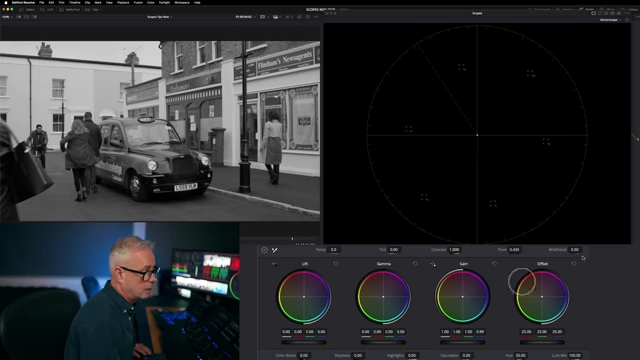Open scope settings icon beside Vectorscope
Image resolution: width=640 pixels, height=360 pixels.
(627, 20)
